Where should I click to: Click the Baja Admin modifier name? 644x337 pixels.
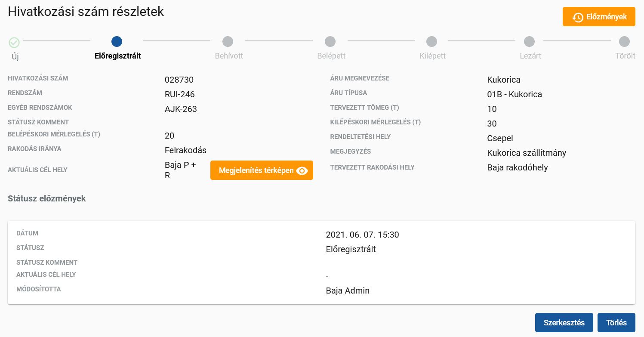[x=348, y=291]
